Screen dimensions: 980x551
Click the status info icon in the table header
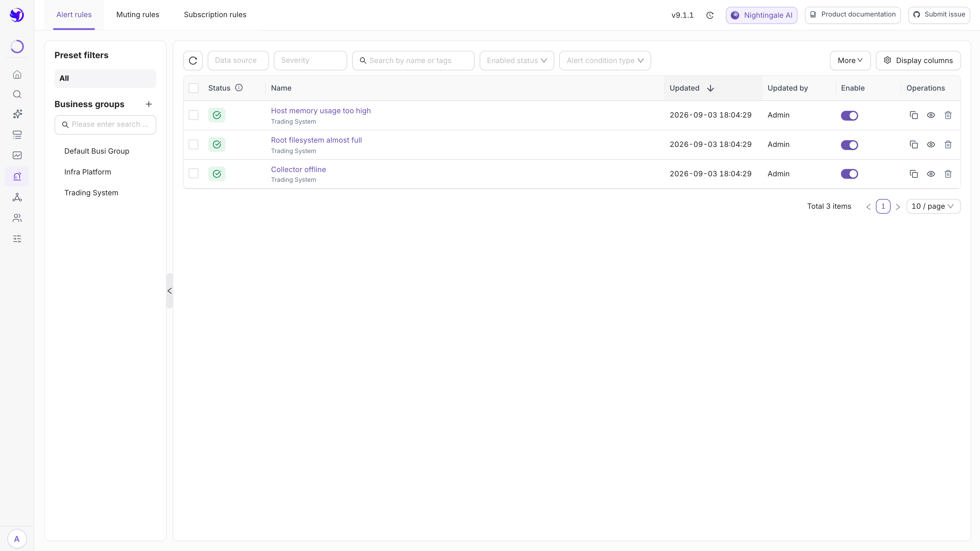pyautogui.click(x=239, y=88)
